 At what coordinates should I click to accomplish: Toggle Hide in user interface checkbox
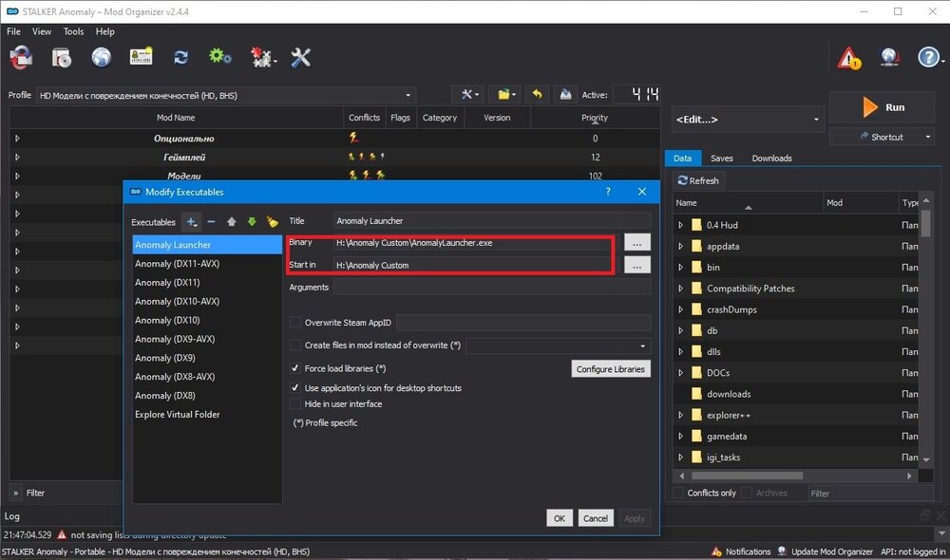tap(295, 404)
